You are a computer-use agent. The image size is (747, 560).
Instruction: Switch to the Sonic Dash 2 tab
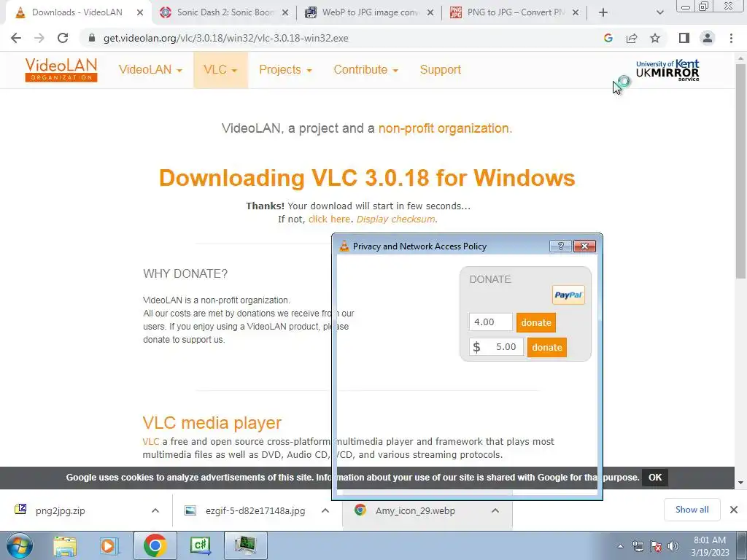pyautogui.click(x=224, y=12)
